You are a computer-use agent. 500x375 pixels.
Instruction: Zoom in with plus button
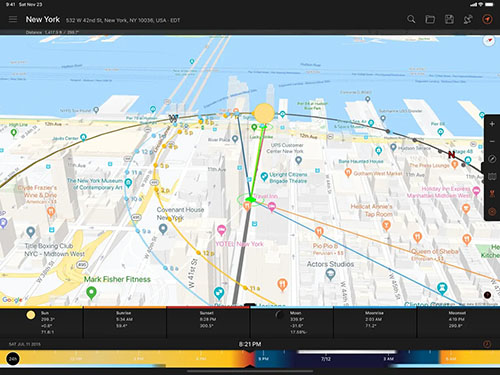492,124
